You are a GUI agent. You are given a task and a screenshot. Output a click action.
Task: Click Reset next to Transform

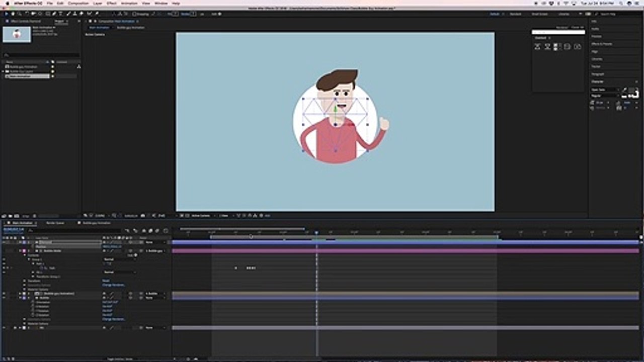(106, 281)
